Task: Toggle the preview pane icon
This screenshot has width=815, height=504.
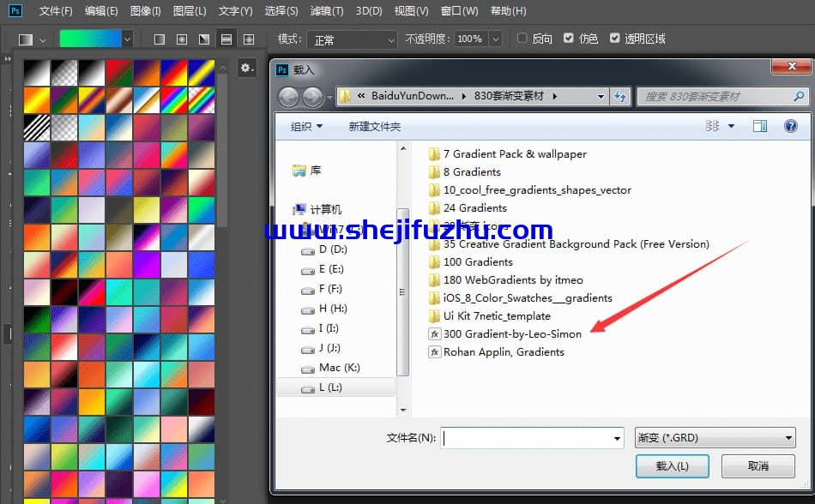Action: coord(760,126)
